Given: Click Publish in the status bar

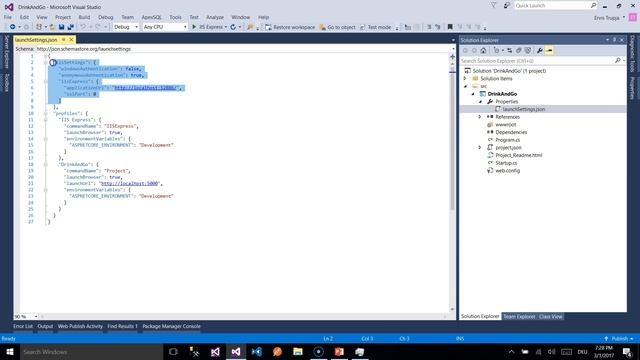Looking at the screenshot, I should tap(619, 338).
